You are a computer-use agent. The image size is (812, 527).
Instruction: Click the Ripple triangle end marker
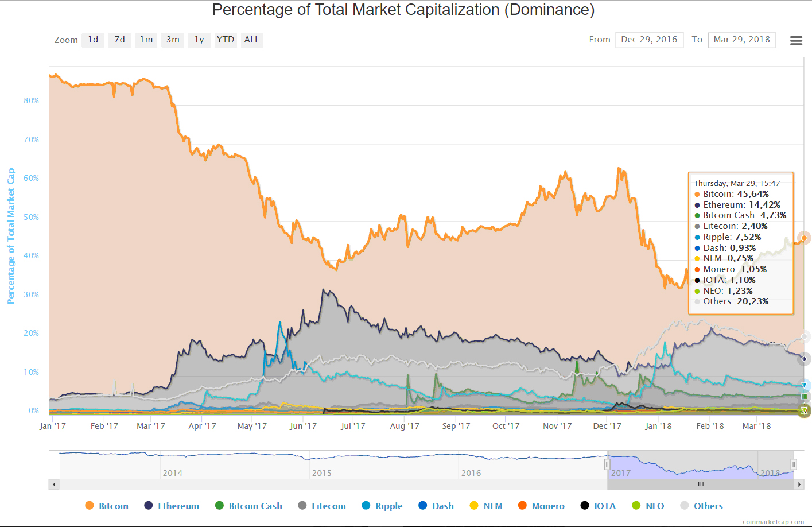pyautogui.click(x=804, y=385)
